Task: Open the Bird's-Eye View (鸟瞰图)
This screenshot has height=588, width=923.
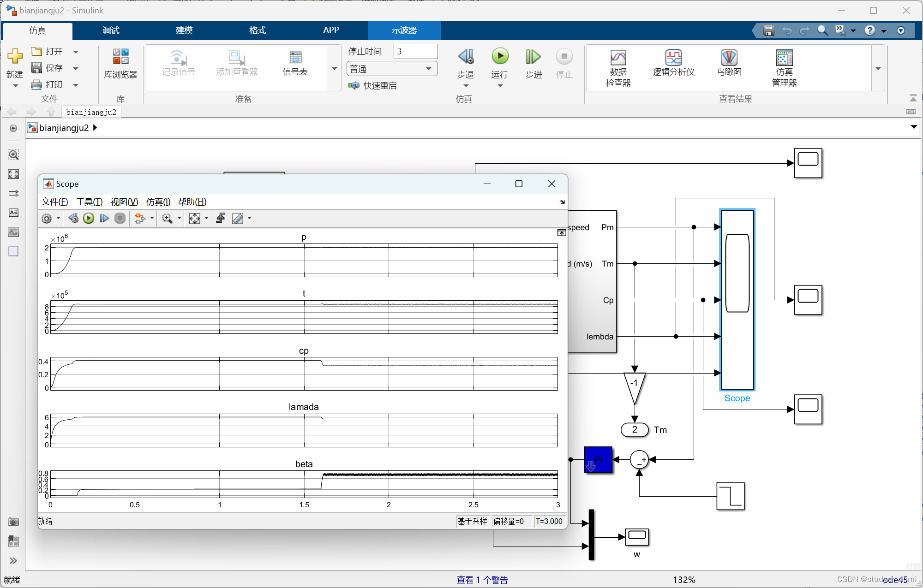Action: pyautogui.click(x=729, y=63)
